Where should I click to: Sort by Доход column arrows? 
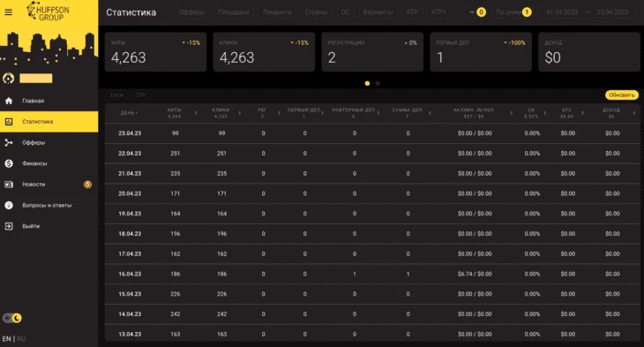(x=634, y=113)
